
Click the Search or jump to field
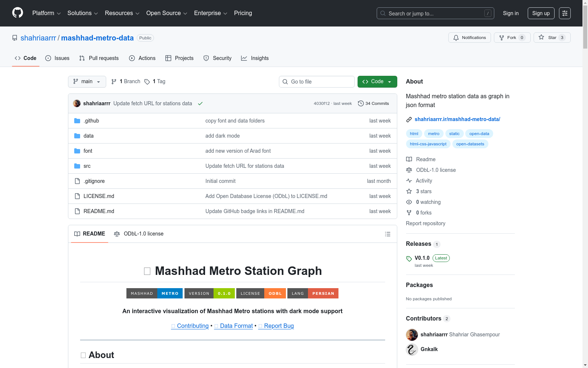pyautogui.click(x=435, y=13)
